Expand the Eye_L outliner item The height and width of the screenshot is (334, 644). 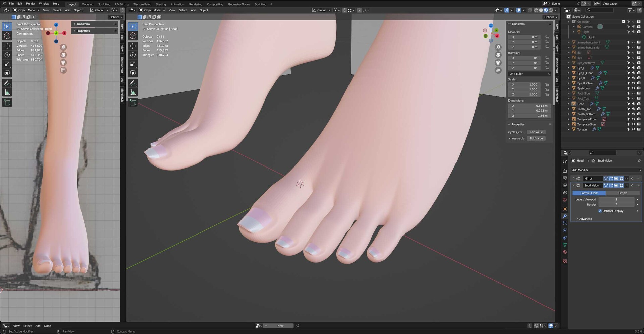[x=568, y=68]
